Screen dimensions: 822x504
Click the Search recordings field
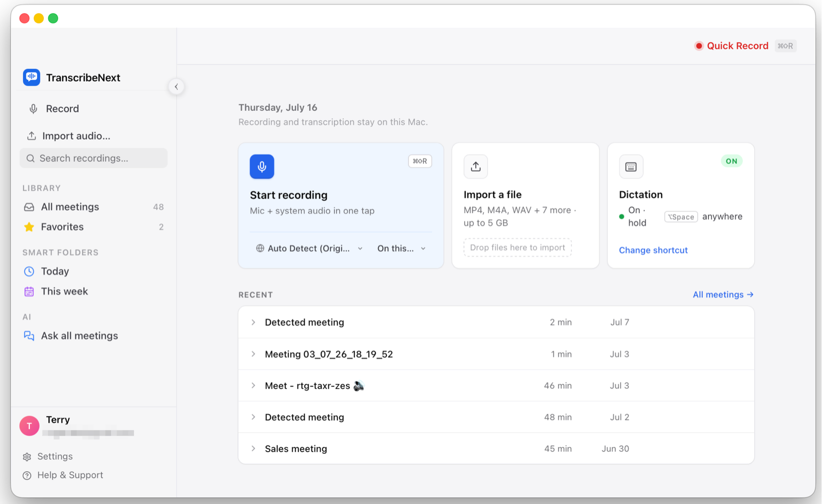pyautogui.click(x=94, y=158)
